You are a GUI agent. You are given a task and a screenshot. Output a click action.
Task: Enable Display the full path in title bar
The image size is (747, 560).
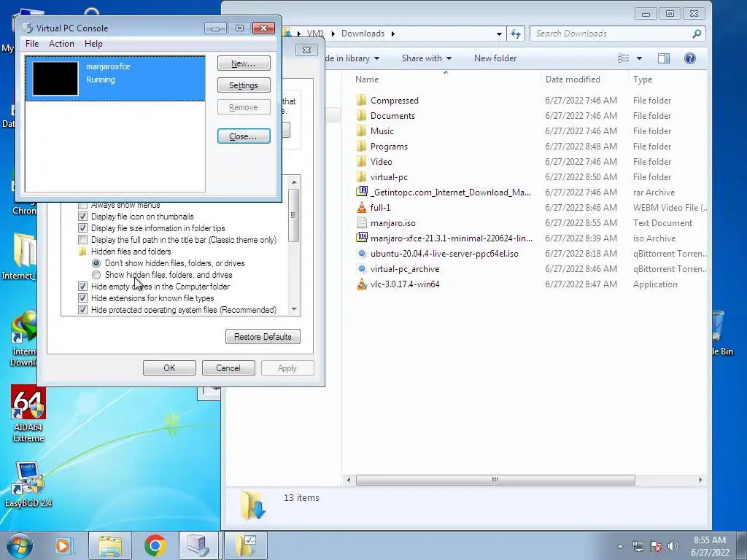82,239
